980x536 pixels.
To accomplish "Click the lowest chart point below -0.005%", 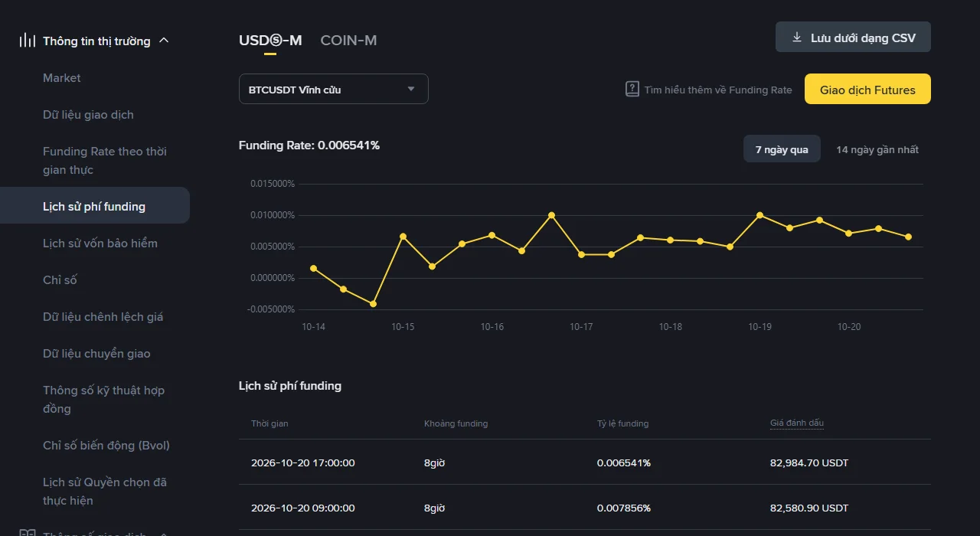I will pyautogui.click(x=373, y=304).
